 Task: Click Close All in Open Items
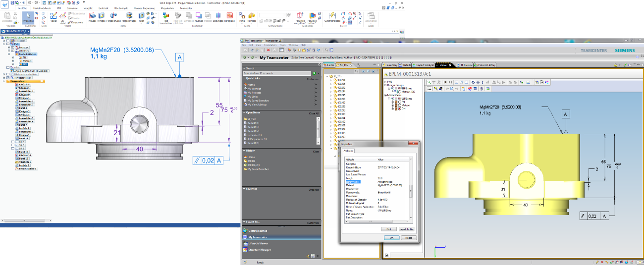coord(314,113)
